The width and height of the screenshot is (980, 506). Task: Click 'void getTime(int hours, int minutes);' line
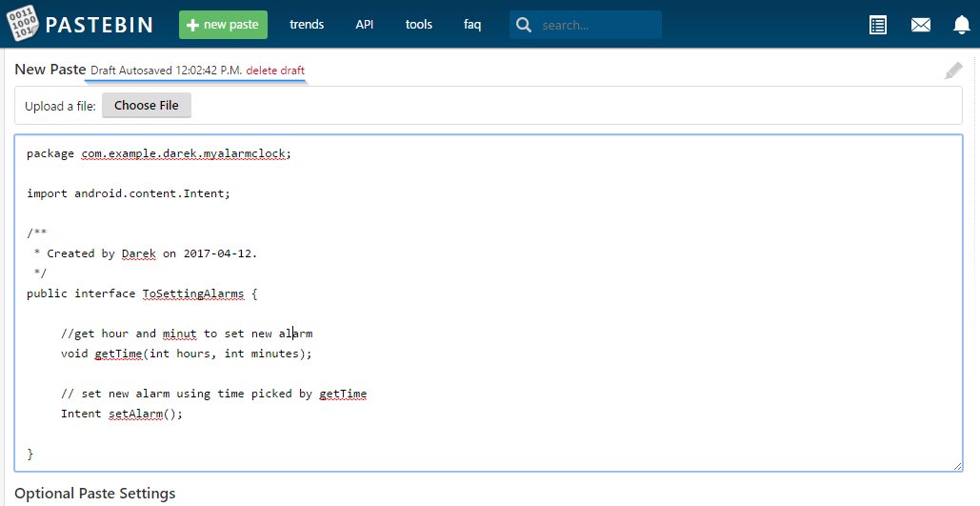[187, 354]
